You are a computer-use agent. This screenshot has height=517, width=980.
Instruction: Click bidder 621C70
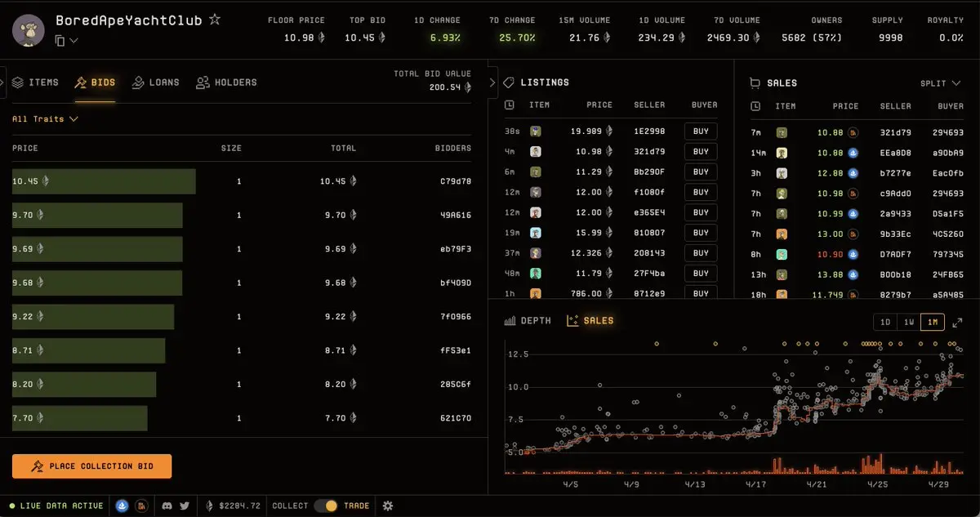click(455, 418)
